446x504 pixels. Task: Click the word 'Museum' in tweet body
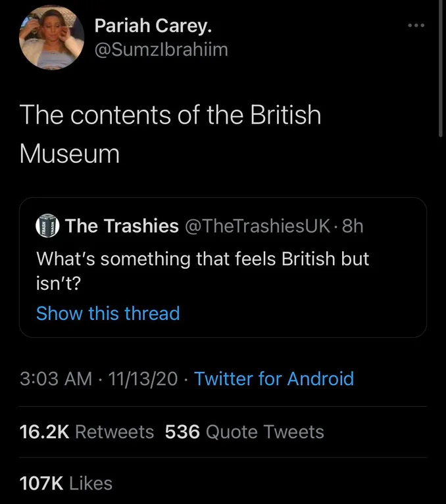tap(70, 153)
